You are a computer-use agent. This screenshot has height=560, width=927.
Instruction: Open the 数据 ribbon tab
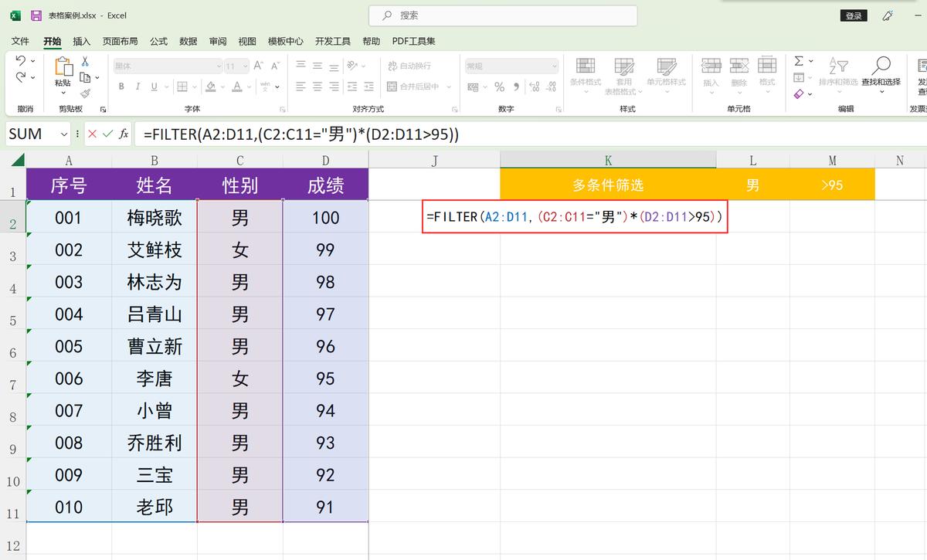pos(188,41)
